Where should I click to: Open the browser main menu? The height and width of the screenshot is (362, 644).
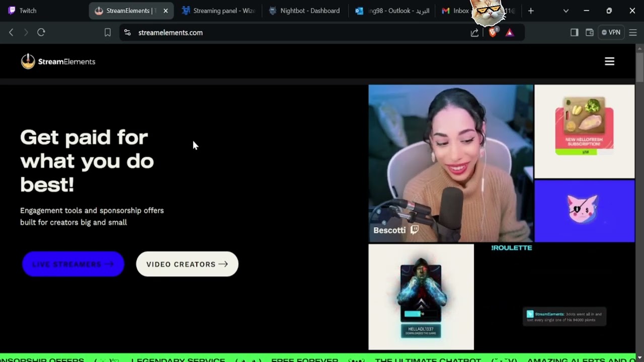coord(633,32)
